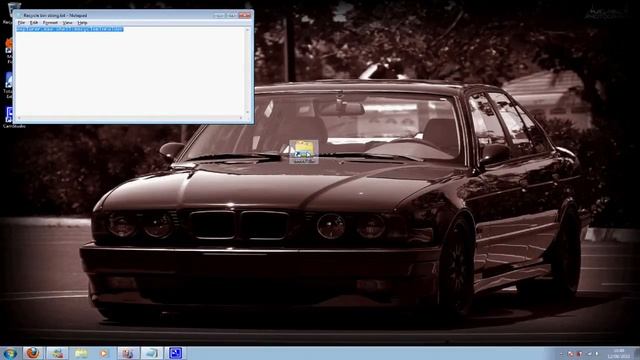Open Windows Explorer folder taskbar icon
This screenshot has width=640, height=360.
(81, 353)
